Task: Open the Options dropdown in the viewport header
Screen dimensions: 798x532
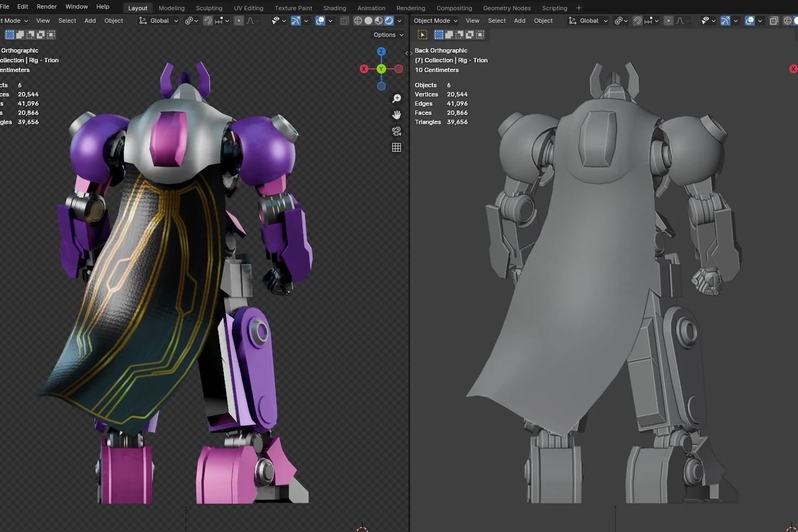Action: 387,35
